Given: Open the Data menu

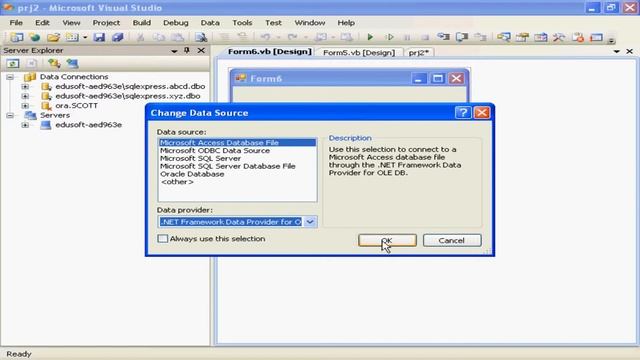Looking at the screenshot, I should pos(210,23).
